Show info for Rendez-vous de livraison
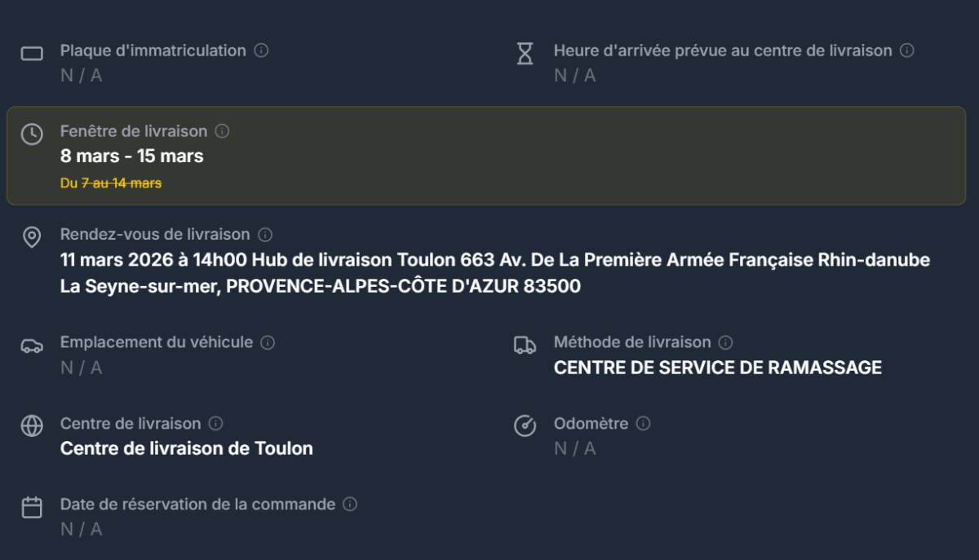 click(x=265, y=235)
